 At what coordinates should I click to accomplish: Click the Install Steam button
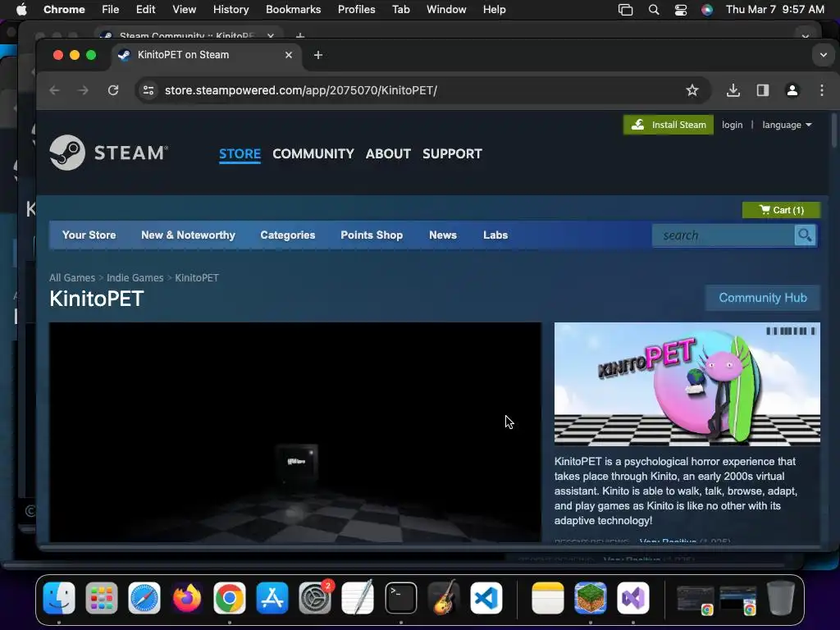coord(668,125)
